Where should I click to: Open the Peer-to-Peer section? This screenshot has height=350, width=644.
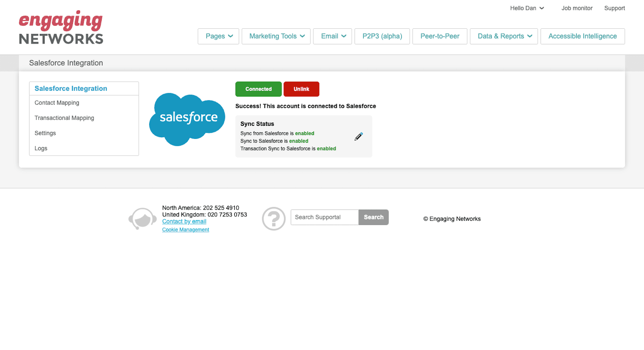coord(440,36)
